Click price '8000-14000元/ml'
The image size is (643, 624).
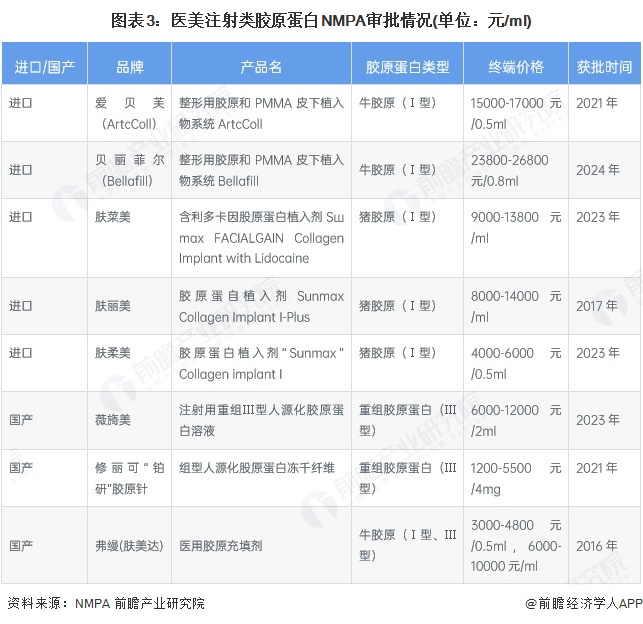pos(516,306)
